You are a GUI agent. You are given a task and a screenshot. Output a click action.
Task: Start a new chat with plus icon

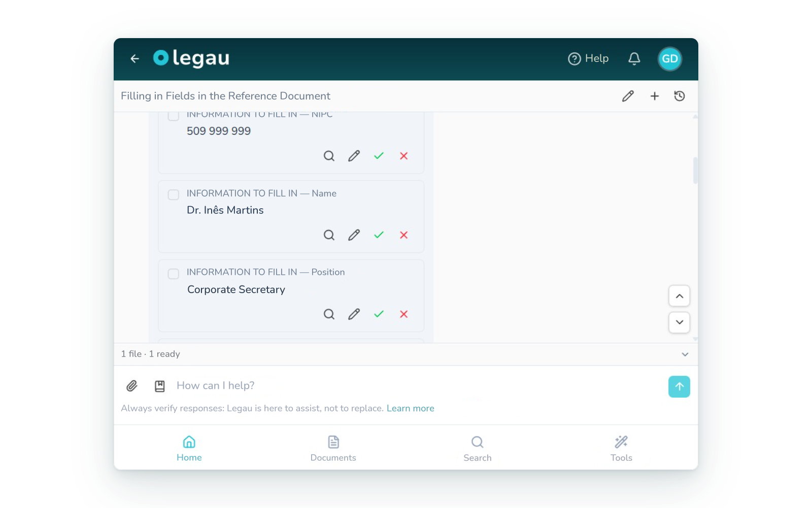point(655,96)
